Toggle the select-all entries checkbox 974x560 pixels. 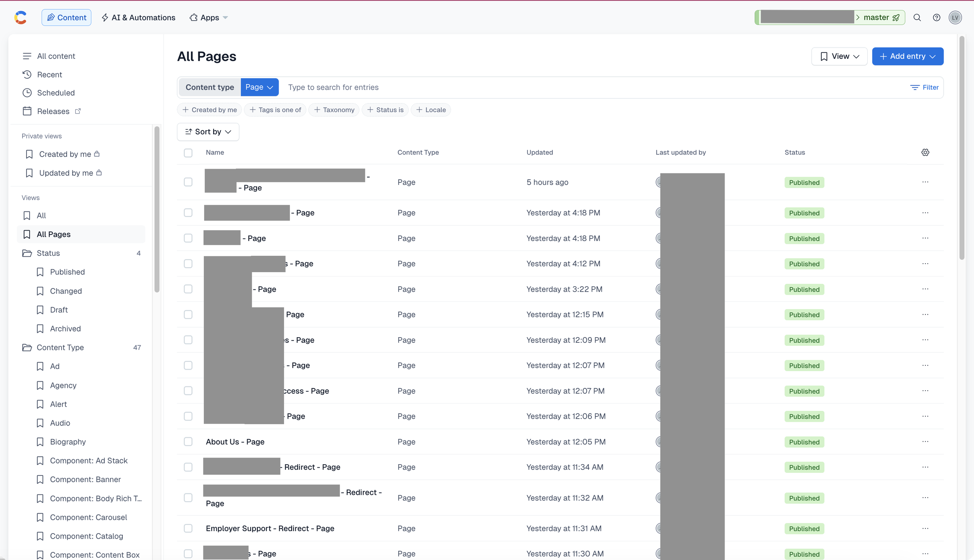pos(188,153)
